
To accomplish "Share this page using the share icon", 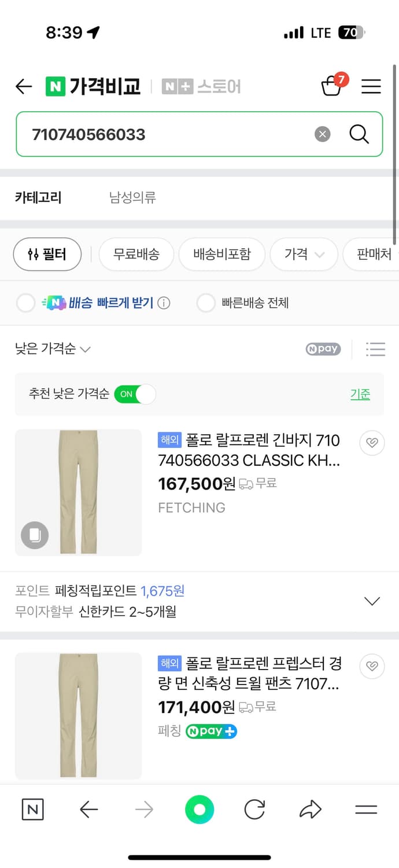I will [x=310, y=810].
